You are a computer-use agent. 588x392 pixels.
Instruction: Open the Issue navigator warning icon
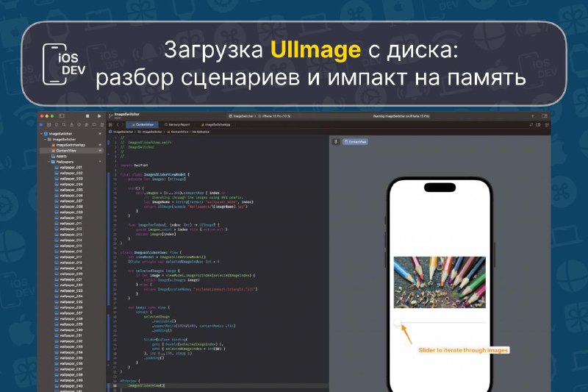coord(71,124)
